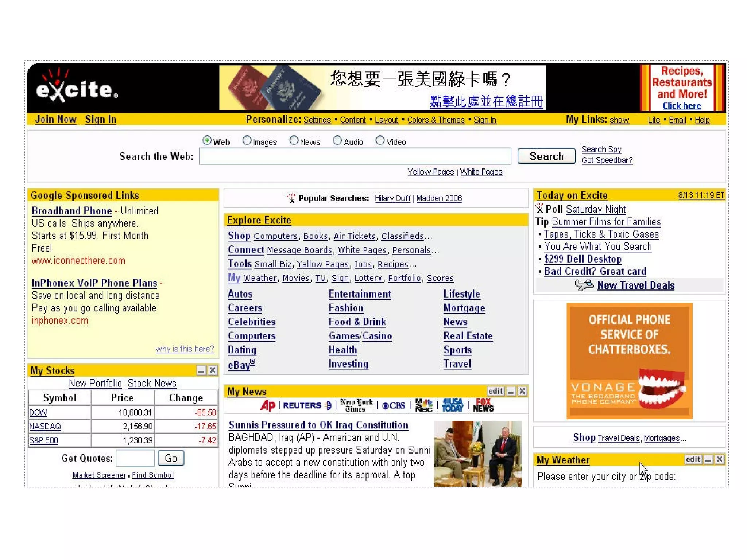Click the Vonage chatterboxes ad banner
The image size is (747, 560).
click(629, 361)
